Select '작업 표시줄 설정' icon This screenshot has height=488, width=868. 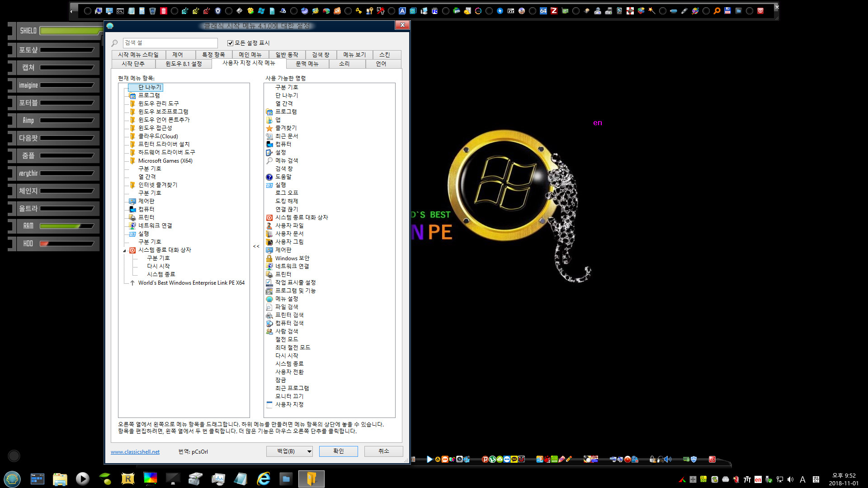(x=269, y=283)
